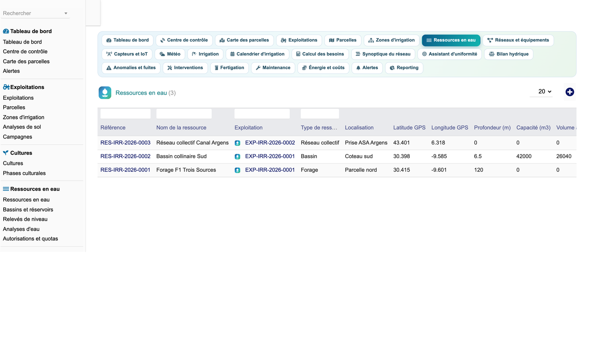Open Assistant d'uniformité tab
This screenshot has height=364, width=589.
[x=450, y=54]
